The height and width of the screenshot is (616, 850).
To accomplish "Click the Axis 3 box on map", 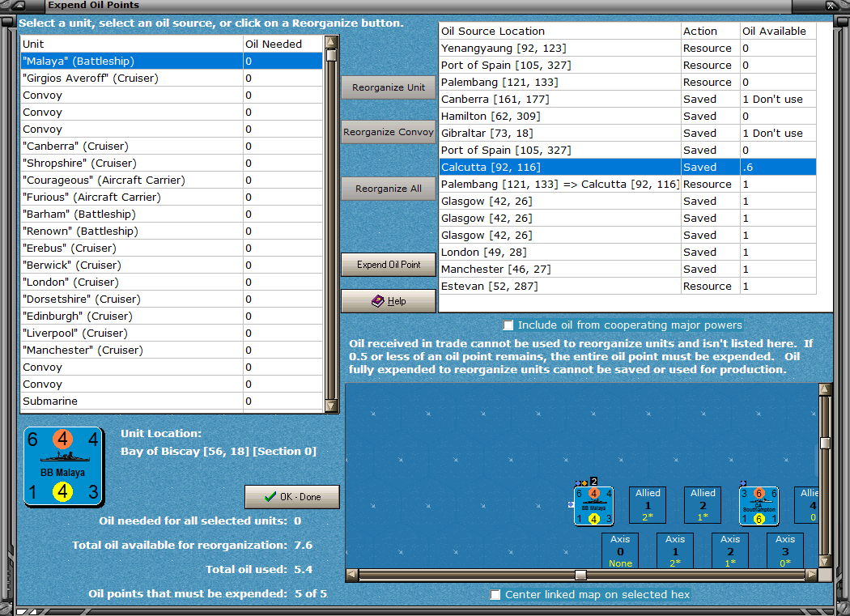I will click(785, 551).
